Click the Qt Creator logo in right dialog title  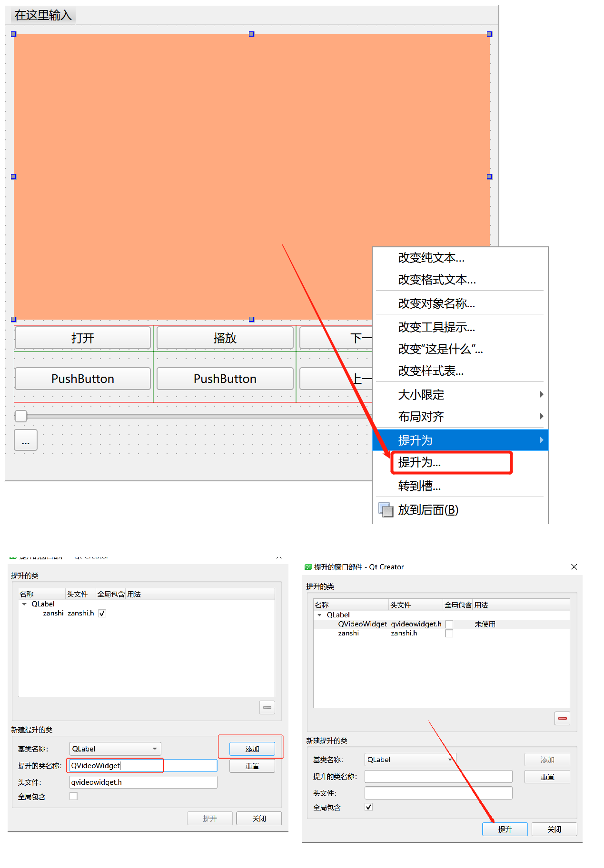point(308,567)
